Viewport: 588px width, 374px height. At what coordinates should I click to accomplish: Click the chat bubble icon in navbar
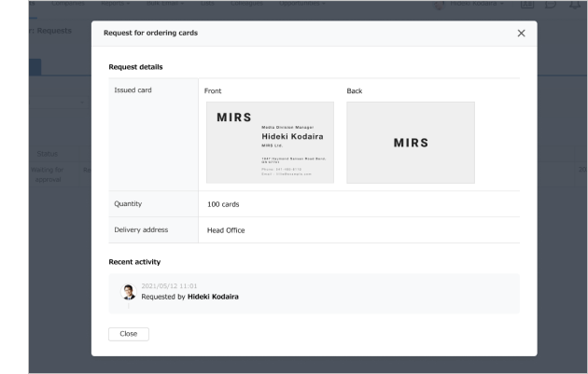click(551, 4)
